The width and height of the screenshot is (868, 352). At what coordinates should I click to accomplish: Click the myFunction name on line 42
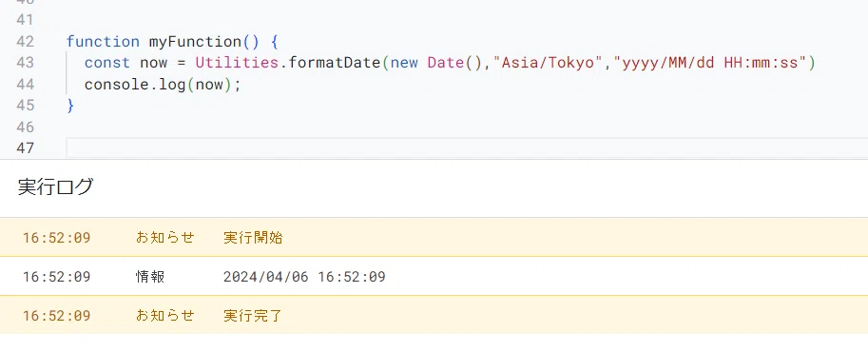tap(195, 42)
